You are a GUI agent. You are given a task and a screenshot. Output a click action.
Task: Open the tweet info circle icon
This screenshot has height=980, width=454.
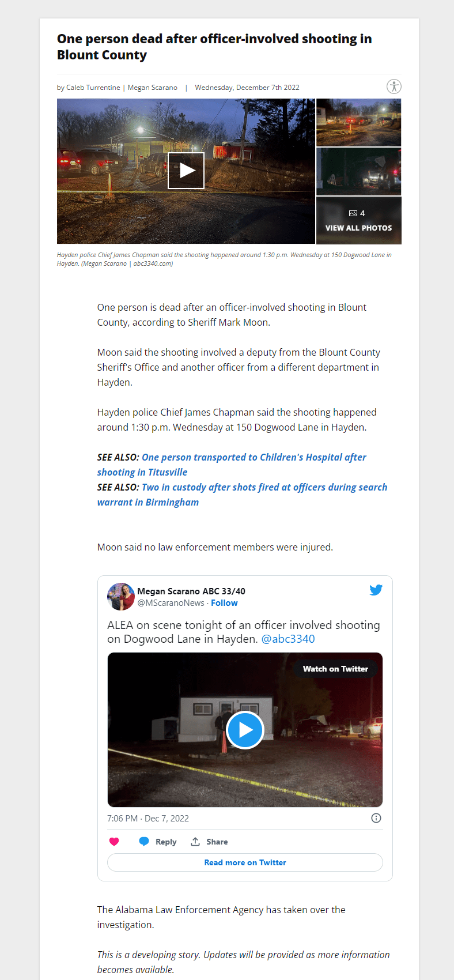click(376, 818)
